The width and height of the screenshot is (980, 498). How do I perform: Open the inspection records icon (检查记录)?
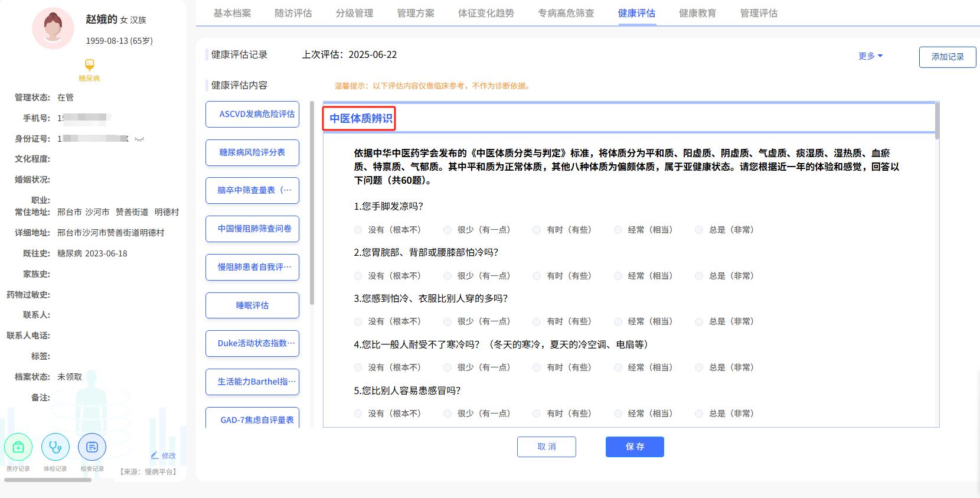(x=92, y=447)
